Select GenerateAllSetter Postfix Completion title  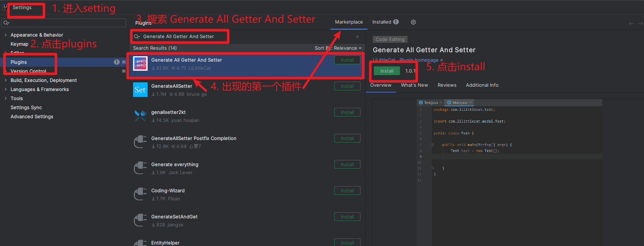[194, 138]
